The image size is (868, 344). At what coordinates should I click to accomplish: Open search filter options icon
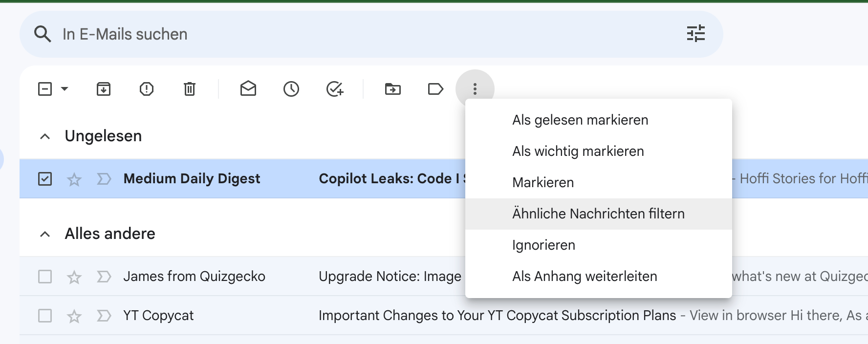pyautogui.click(x=696, y=34)
